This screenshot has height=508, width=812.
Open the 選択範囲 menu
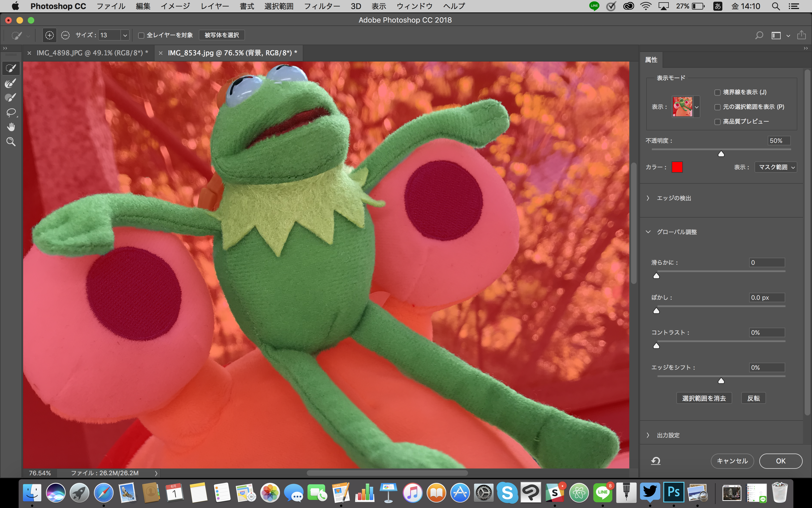pos(279,6)
